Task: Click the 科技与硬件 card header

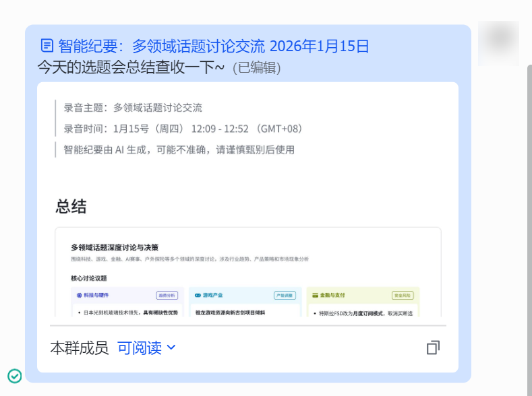Action: coord(127,296)
